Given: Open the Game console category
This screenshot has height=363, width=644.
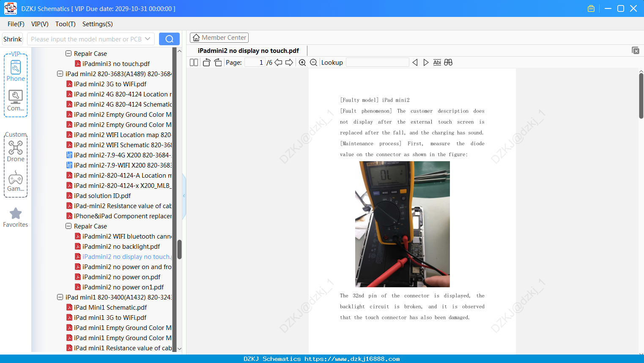Looking at the screenshot, I should [16, 181].
